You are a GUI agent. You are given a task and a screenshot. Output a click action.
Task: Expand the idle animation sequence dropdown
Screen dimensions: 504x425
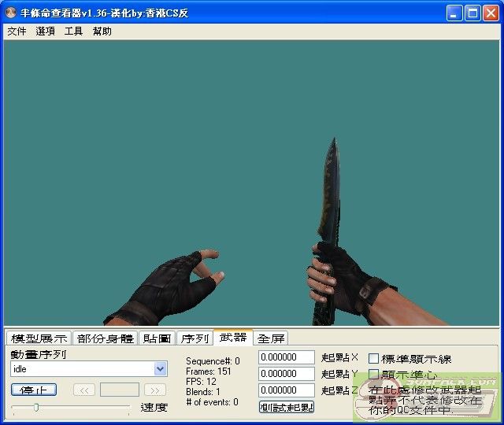click(x=161, y=368)
